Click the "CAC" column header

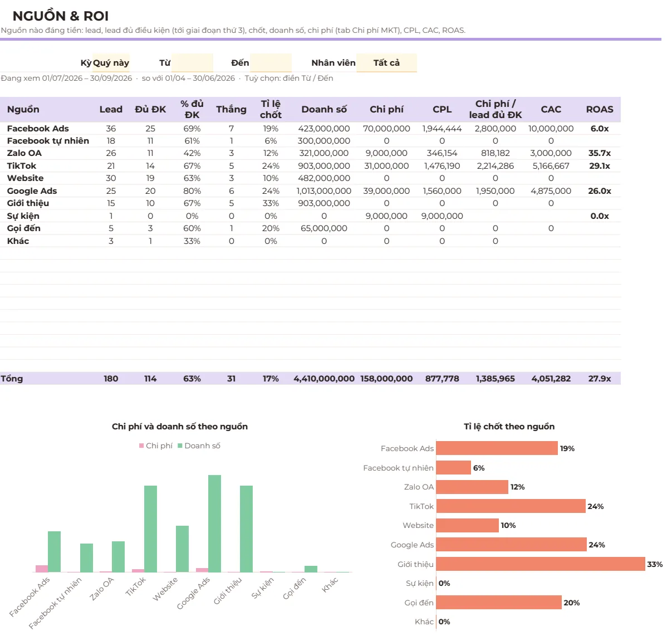point(551,109)
